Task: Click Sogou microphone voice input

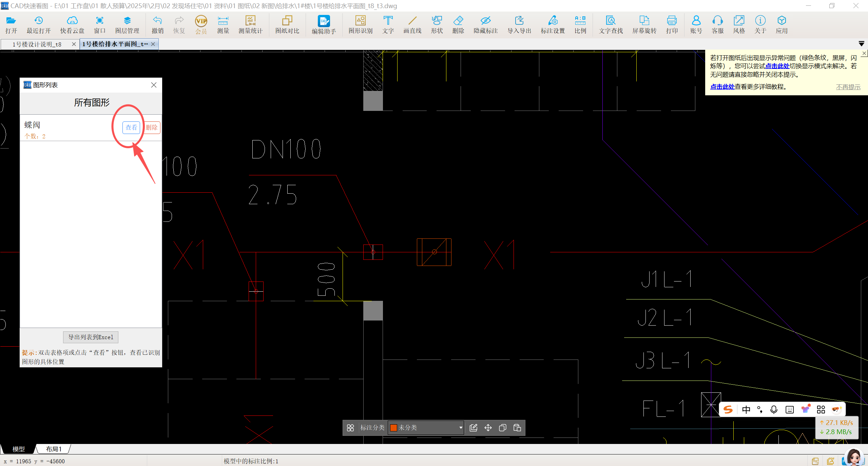Action: coord(774,410)
